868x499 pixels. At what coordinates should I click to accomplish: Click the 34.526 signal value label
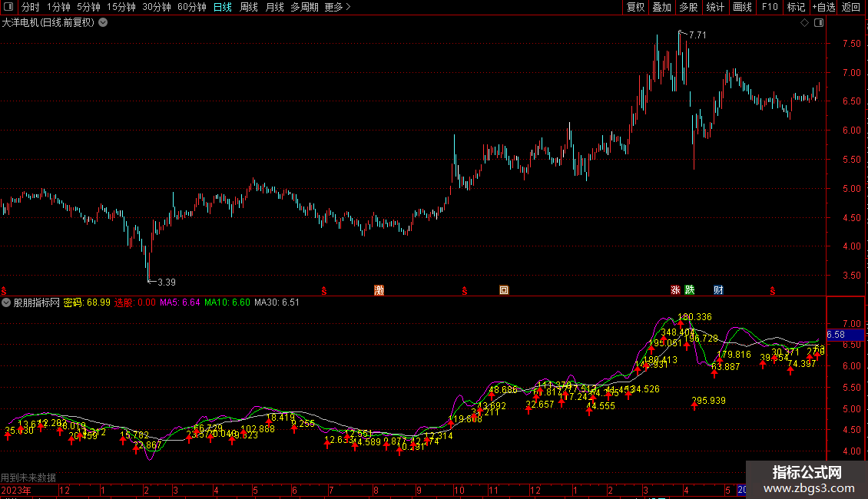645,389
